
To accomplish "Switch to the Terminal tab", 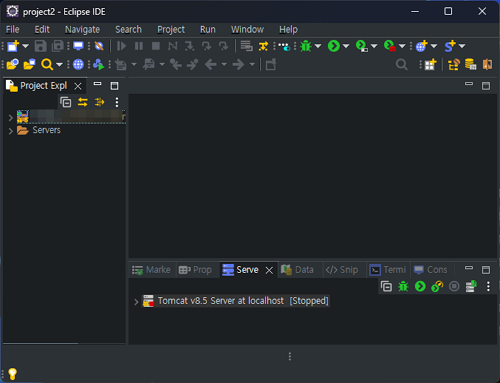I will coord(388,270).
